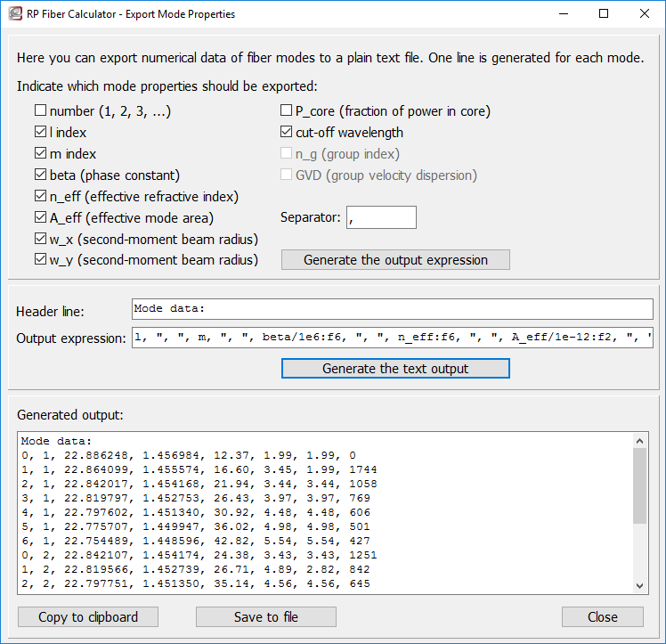The image size is (666, 644).
Task: Click the Output expression field
Action: tap(392, 338)
